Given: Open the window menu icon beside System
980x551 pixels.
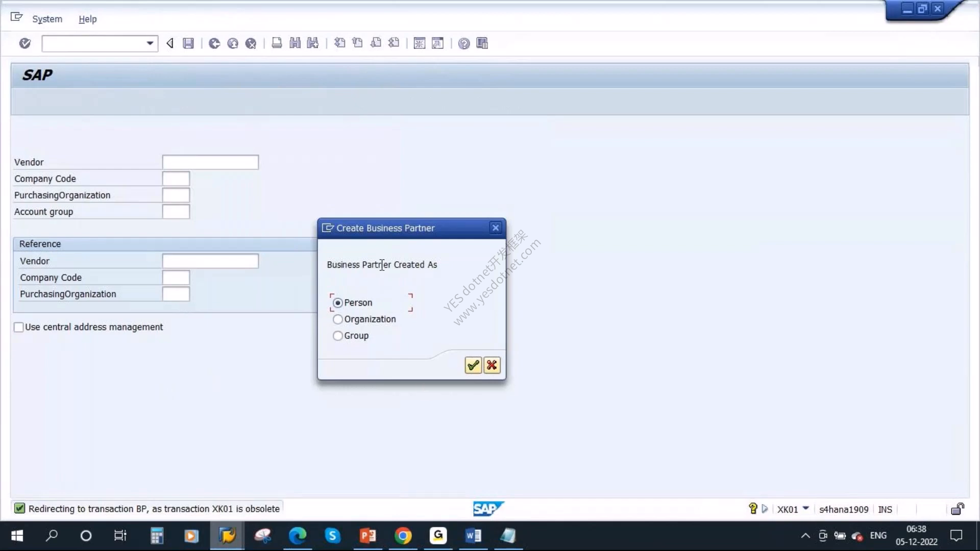Looking at the screenshot, I should 16,17.
